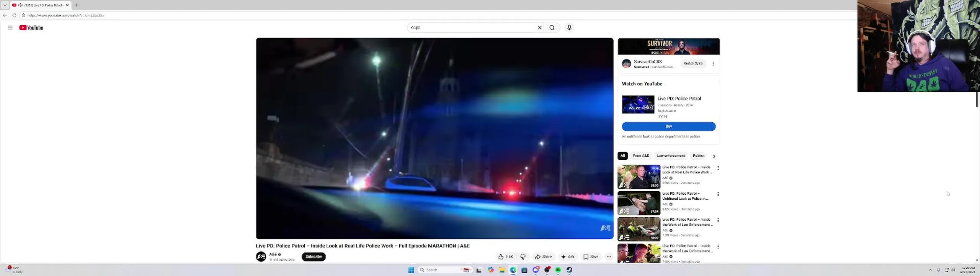The image size is (980, 276).
Task: Open more actions ellipsis beside Save
Action: click(x=609, y=257)
